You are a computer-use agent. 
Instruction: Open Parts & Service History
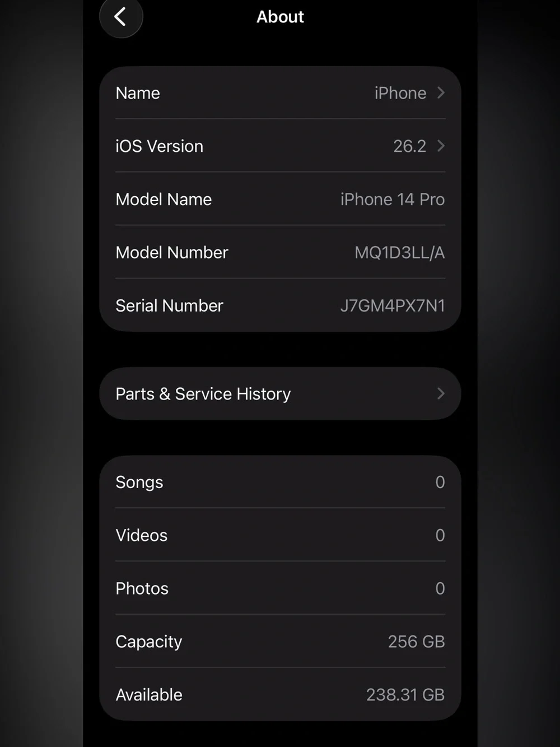(280, 393)
